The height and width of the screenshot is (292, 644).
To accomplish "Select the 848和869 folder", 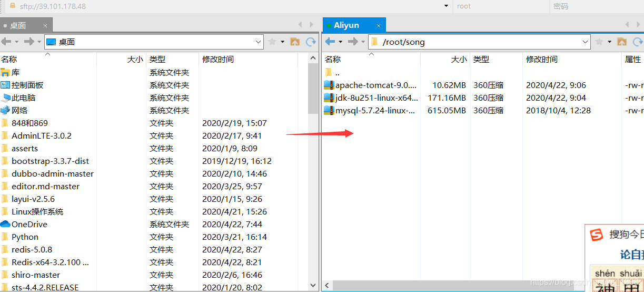I will [x=29, y=123].
